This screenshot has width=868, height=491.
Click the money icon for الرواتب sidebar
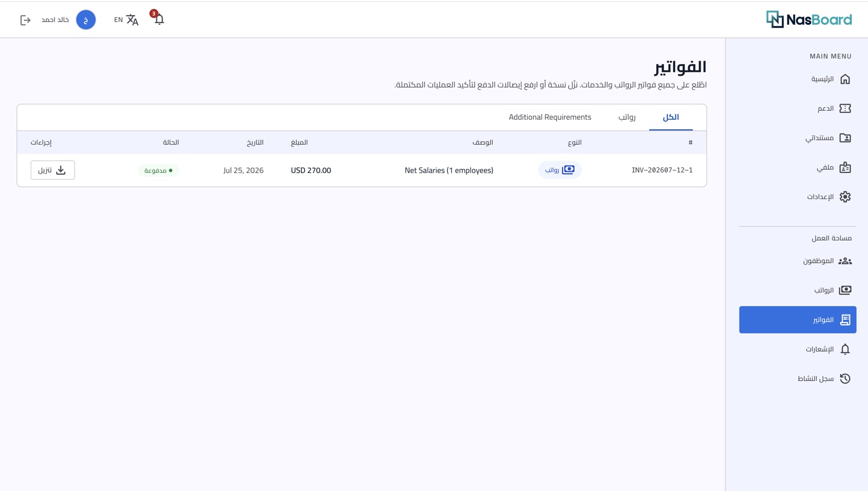click(x=845, y=290)
